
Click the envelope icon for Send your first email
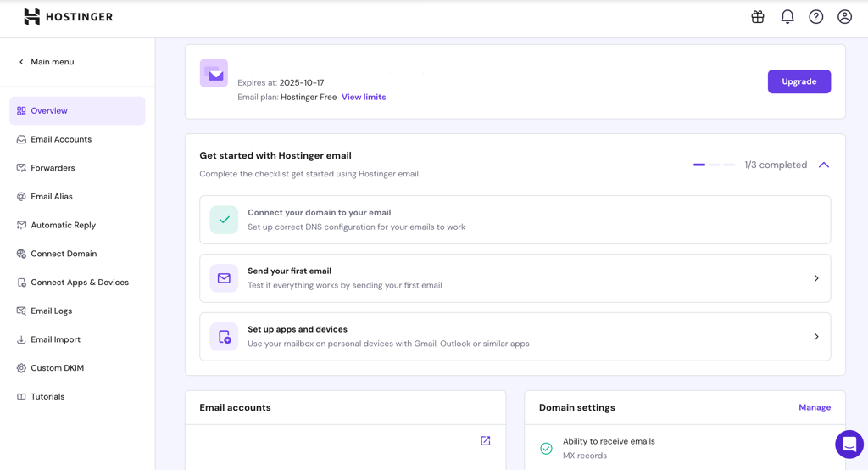click(x=224, y=278)
